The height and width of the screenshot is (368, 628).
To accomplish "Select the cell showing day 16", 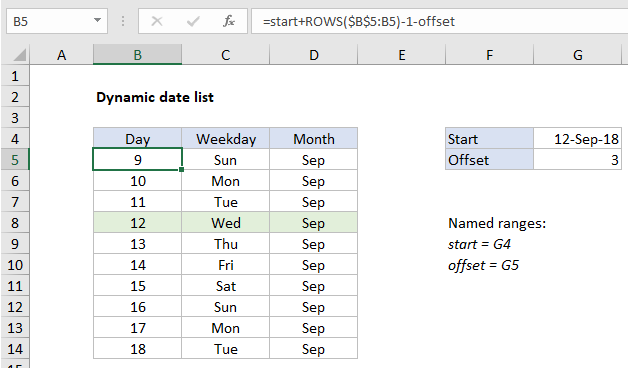I will pos(137,307).
